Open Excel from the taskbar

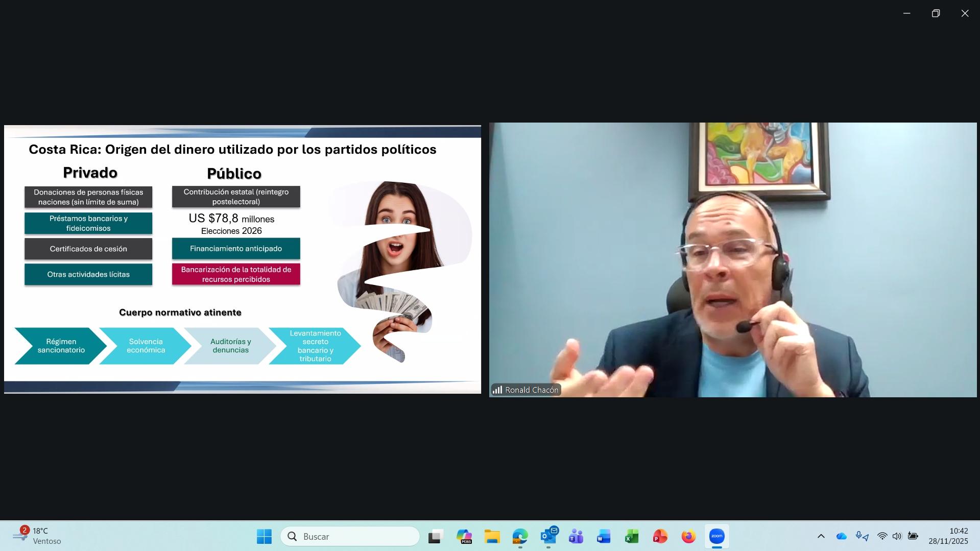[x=632, y=536]
